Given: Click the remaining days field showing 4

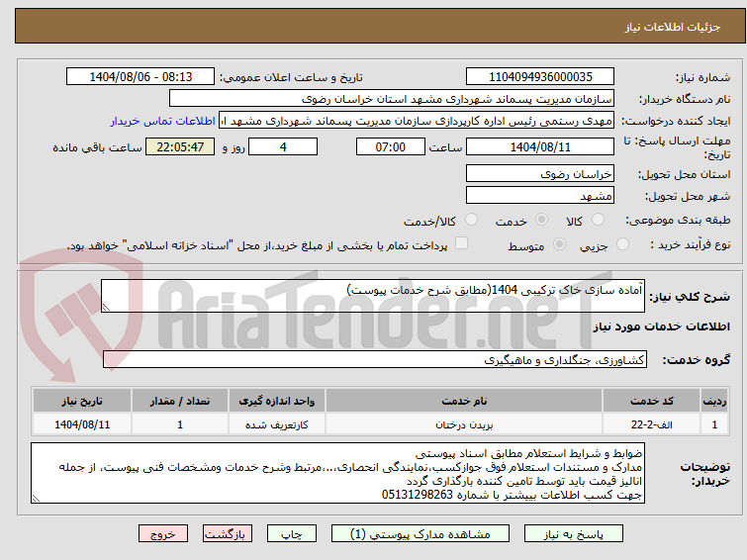Looking at the screenshot, I should coord(283,146).
